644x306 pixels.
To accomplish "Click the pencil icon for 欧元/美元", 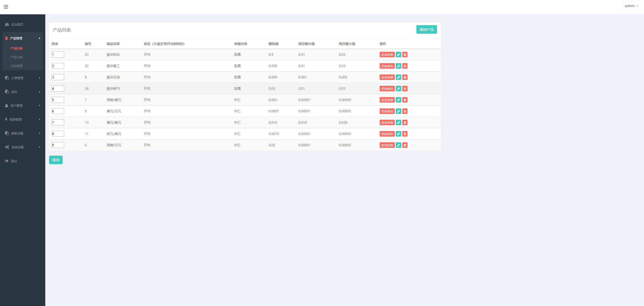I will coord(398,134).
